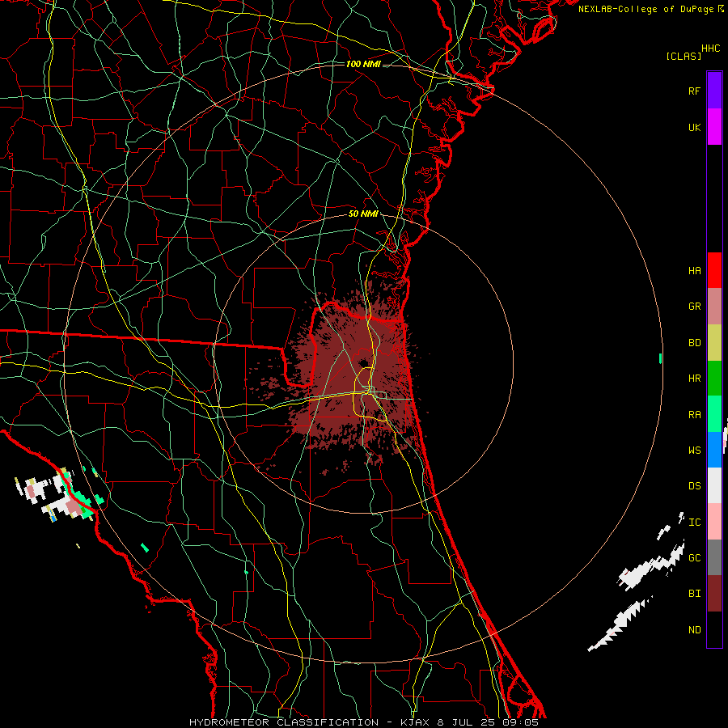Click the "BD" legend label
Viewport: 728px width, 728px height.
coord(694,343)
